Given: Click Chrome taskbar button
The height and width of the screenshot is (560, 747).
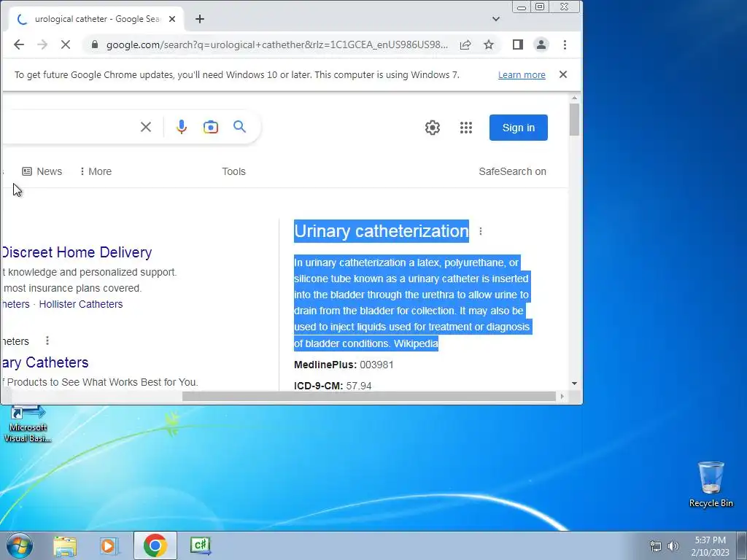Looking at the screenshot, I should click(155, 545).
